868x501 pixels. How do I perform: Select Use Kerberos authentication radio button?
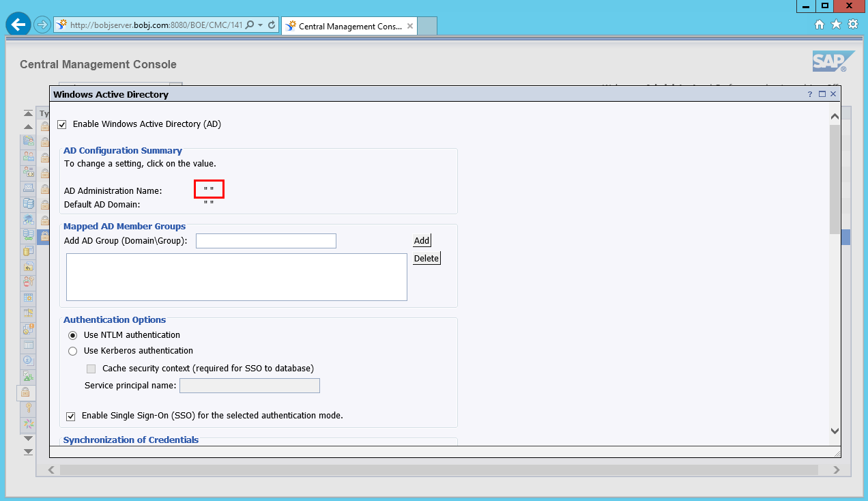pyautogui.click(x=73, y=351)
